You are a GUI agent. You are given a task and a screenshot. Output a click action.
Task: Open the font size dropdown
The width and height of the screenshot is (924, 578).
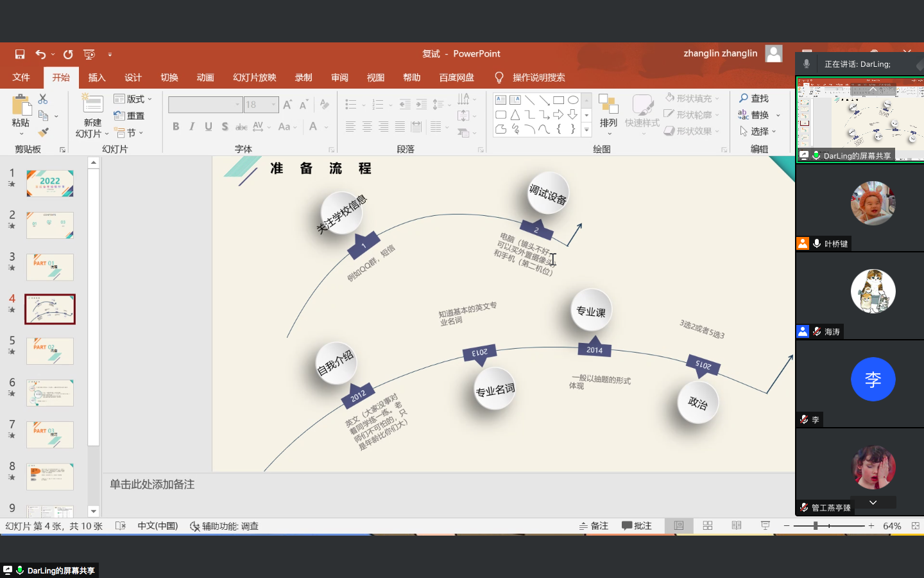(x=274, y=105)
